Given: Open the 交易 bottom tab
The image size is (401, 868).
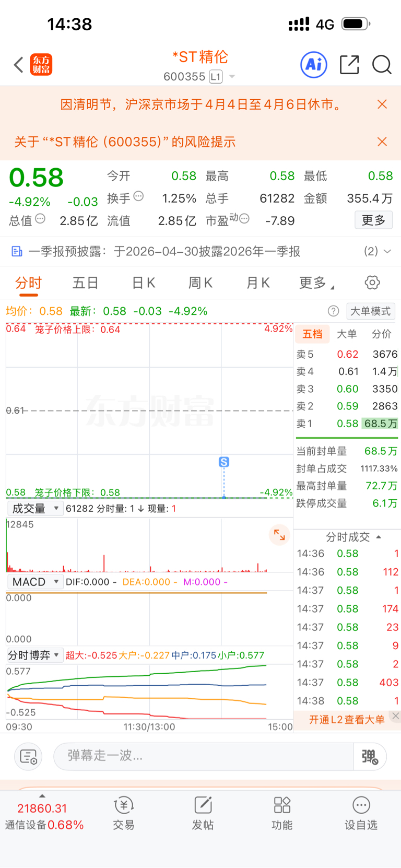Looking at the screenshot, I should point(124,813).
